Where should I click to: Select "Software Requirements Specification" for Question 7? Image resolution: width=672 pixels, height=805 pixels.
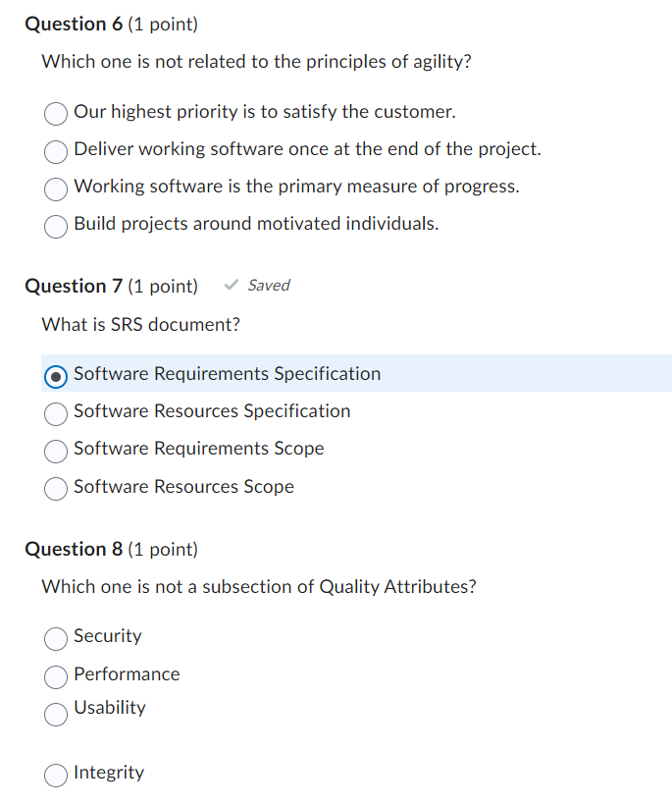(x=56, y=375)
